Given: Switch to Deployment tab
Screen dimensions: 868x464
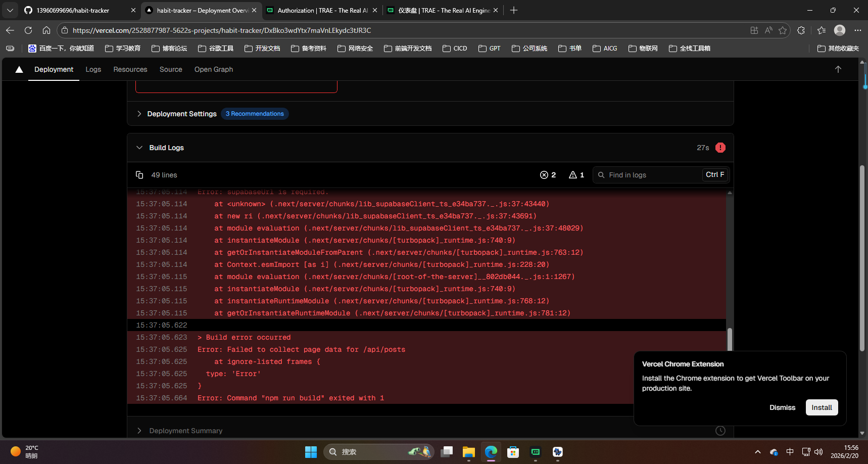Looking at the screenshot, I should coord(54,69).
